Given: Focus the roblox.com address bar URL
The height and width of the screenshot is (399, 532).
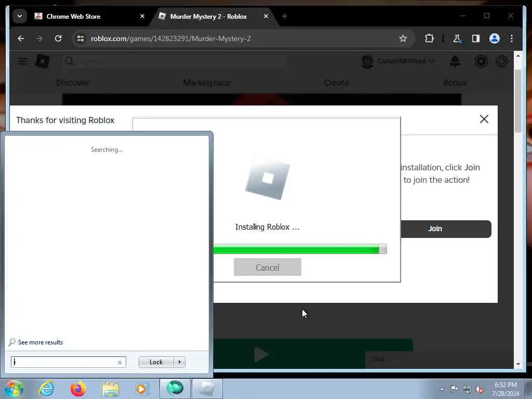Looking at the screenshot, I should tap(170, 38).
